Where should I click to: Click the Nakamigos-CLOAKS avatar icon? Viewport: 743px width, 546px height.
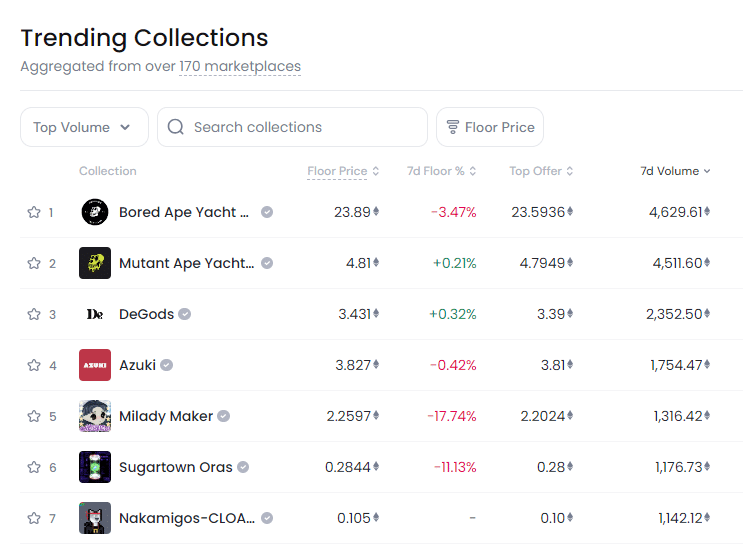tap(95, 518)
